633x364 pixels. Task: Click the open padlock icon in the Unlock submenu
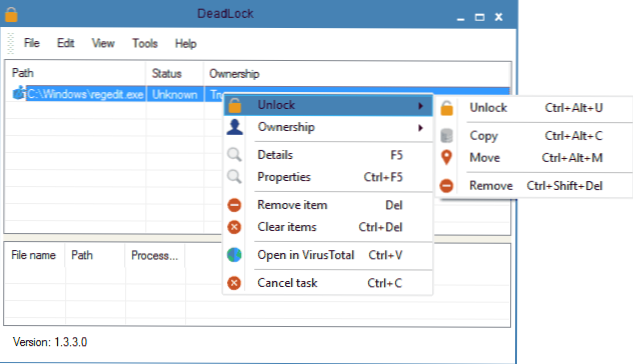(x=446, y=108)
